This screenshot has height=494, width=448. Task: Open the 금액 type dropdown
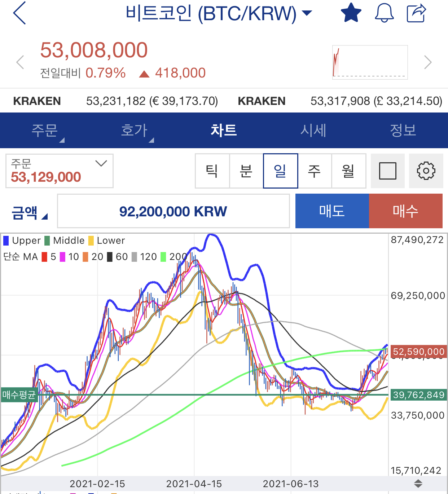(x=30, y=212)
